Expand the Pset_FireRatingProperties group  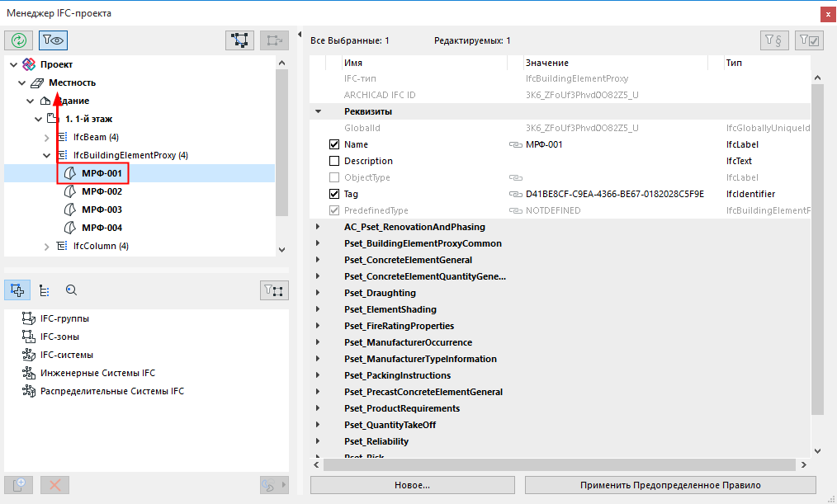(x=318, y=326)
